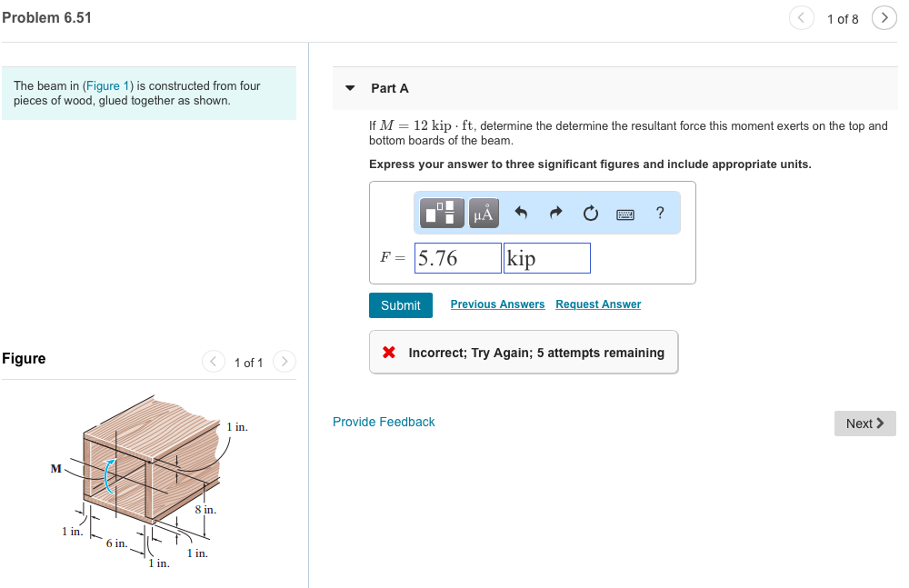Click the help question mark icon
The height and width of the screenshot is (588, 909).
coord(659,212)
